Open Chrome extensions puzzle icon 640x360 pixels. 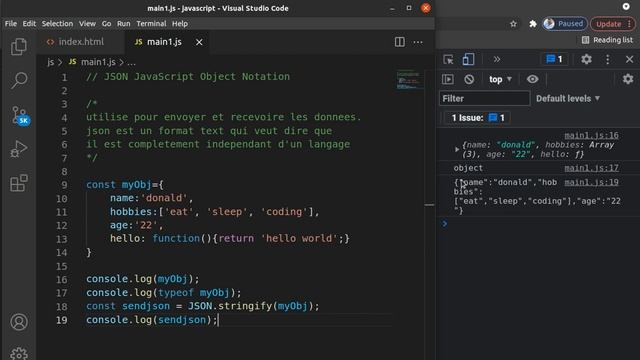pos(532,24)
